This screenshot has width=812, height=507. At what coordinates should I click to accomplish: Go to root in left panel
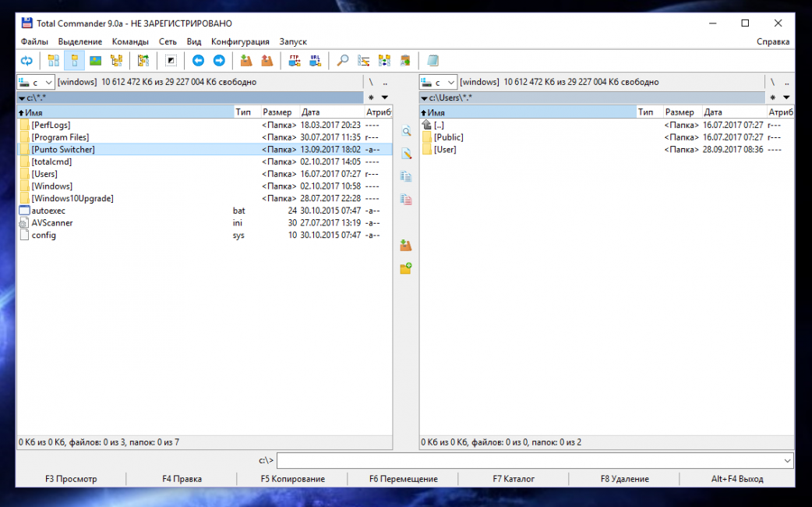point(371,82)
